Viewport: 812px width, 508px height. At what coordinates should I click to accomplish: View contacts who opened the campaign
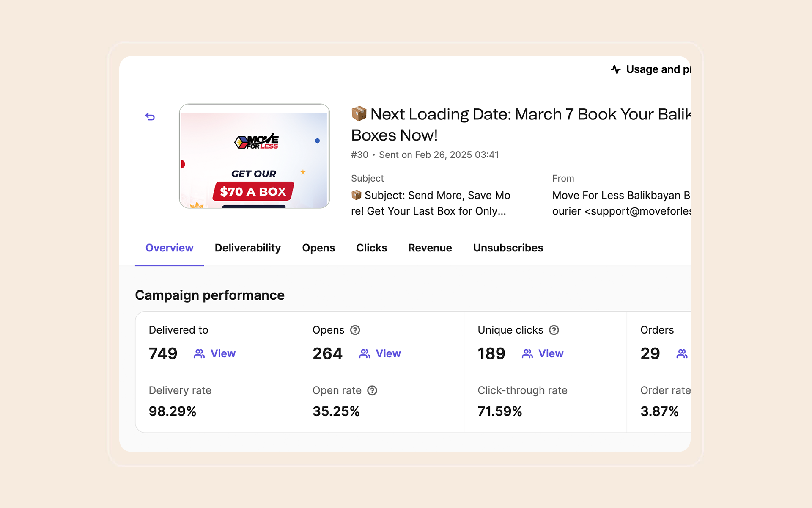click(388, 353)
